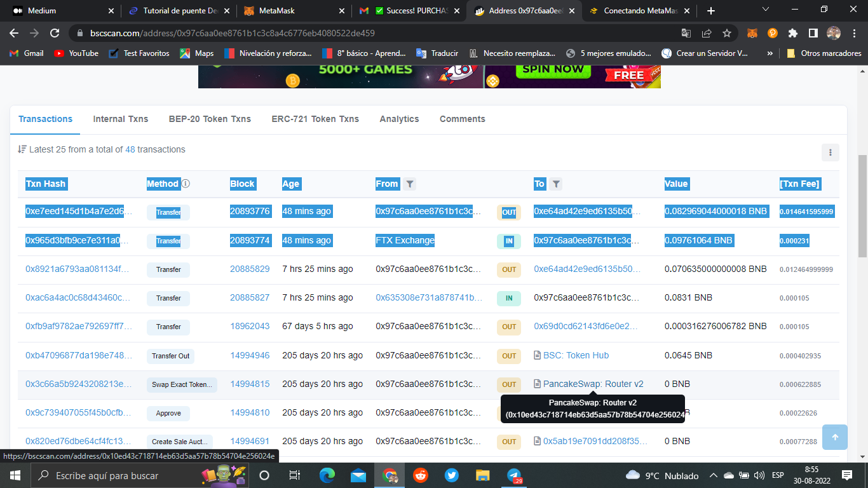Toggle Chrome side panel icon

tap(813, 33)
